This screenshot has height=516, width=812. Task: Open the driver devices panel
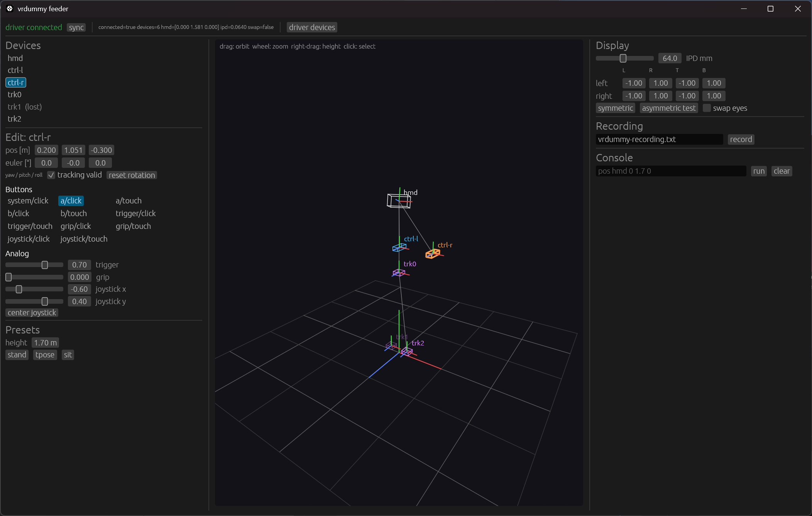[x=312, y=27]
